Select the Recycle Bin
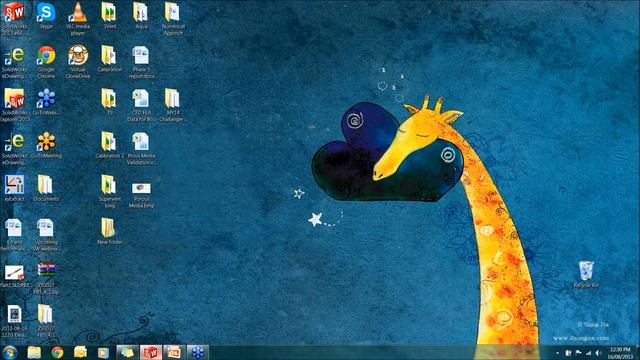The height and width of the screenshot is (360, 640). click(586, 274)
